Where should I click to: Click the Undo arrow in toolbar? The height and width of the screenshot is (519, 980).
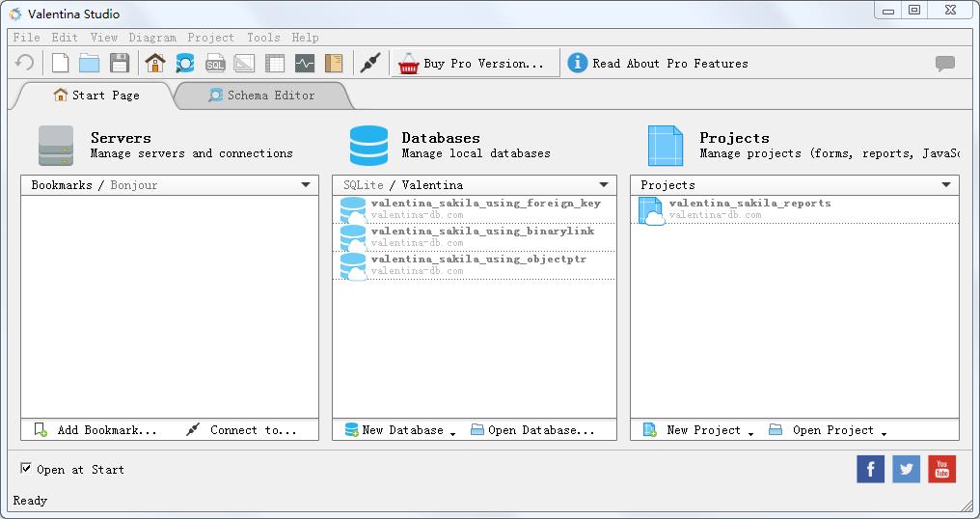(x=24, y=63)
